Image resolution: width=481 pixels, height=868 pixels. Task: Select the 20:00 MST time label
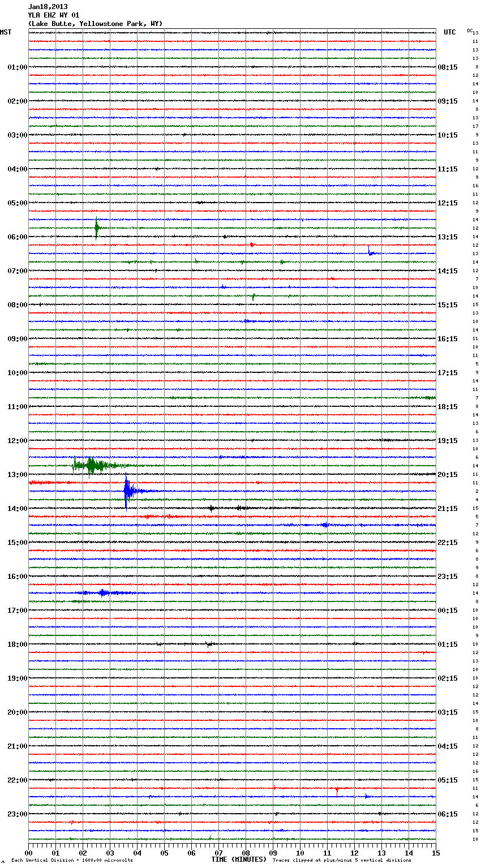(18, 712)
